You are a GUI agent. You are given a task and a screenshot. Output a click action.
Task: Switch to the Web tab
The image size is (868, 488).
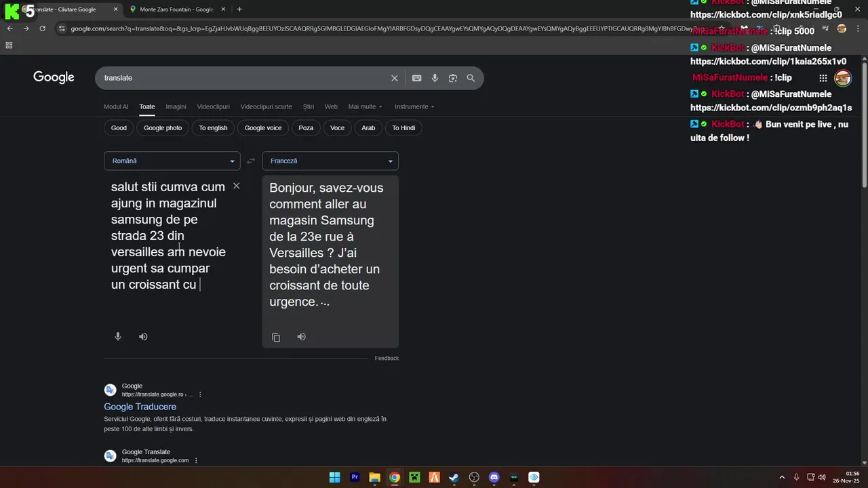click(331, 106)
